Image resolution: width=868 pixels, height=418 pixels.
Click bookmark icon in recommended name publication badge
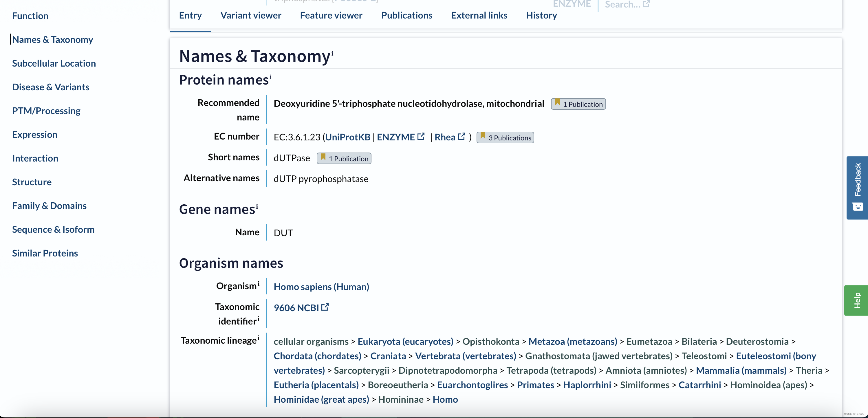pyautogui.click(x=558, y=103)
